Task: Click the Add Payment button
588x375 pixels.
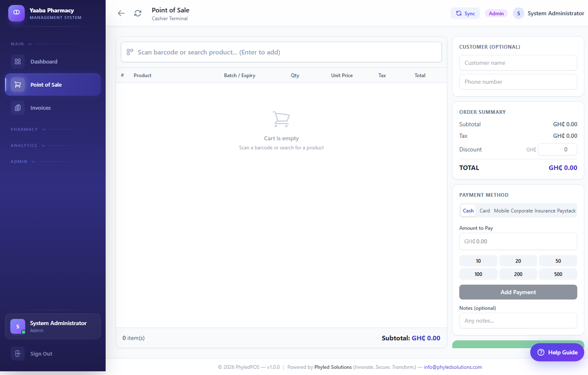Action: (x=518, y=292)
